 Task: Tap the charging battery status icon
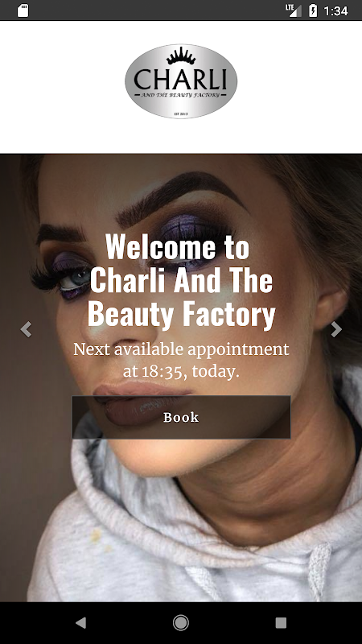pos(313,10)
